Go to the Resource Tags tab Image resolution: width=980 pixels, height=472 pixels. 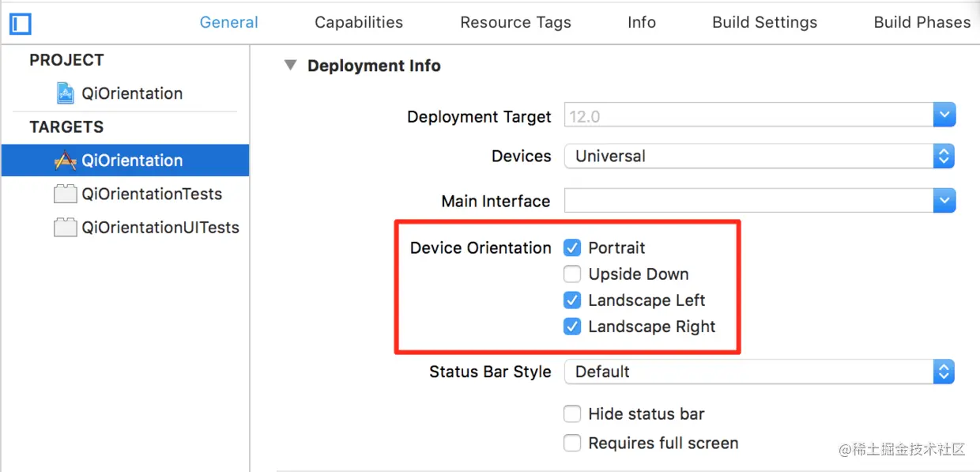[x=515, y=22]
